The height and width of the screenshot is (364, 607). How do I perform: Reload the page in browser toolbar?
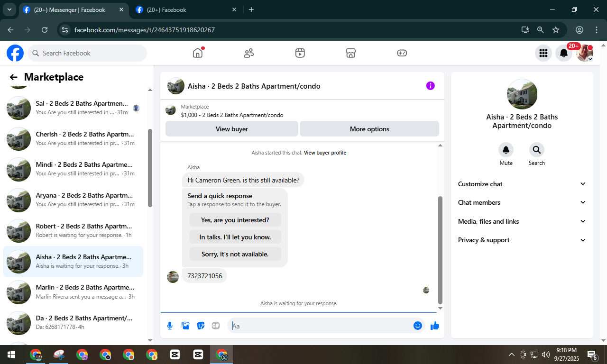pos(45,30)
